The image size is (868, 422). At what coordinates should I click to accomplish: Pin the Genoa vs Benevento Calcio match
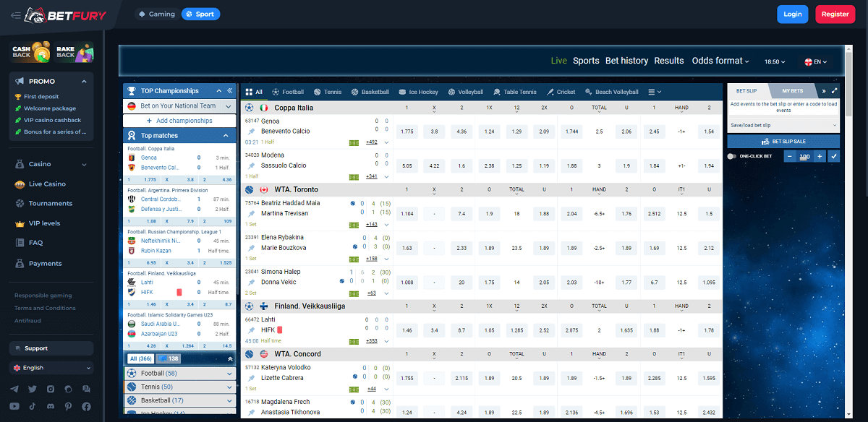click(x=252, y=132)
